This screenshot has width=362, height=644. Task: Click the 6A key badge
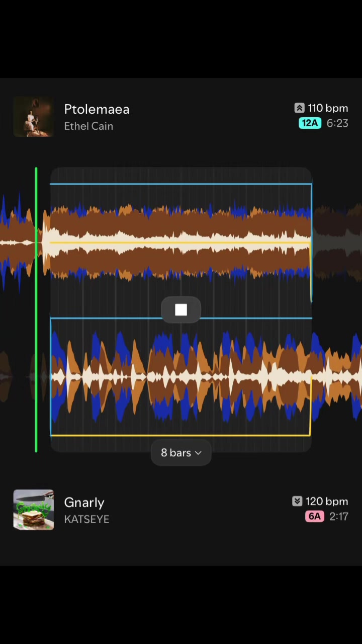click(314, 516)
